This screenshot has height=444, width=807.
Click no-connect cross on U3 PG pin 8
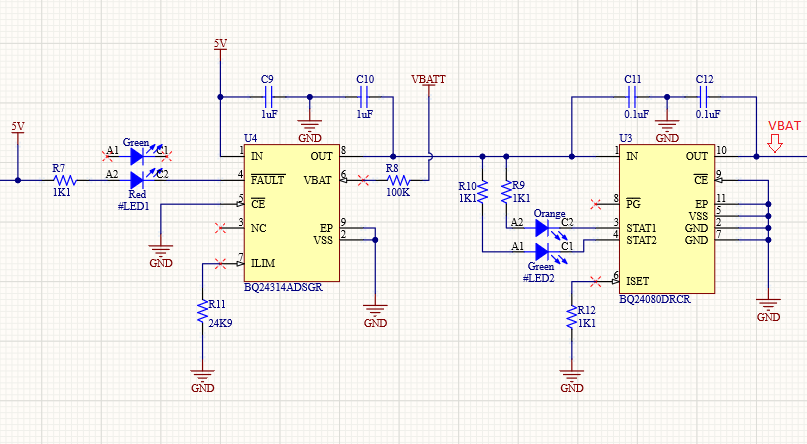point(595,204)
